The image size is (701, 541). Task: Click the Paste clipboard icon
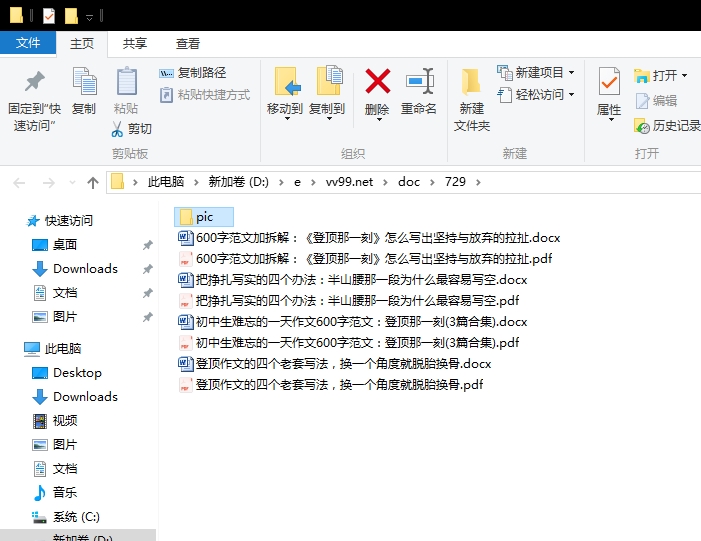127,81
